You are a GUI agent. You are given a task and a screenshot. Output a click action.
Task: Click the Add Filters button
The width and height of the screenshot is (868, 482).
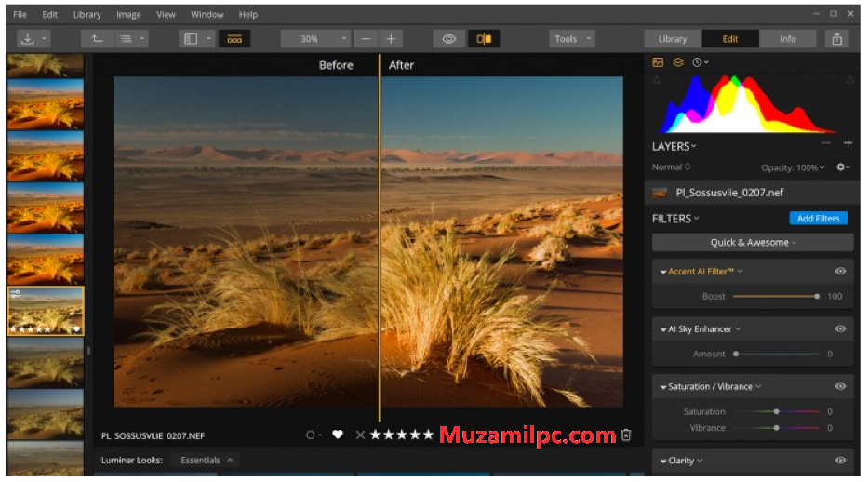point(818,219)
